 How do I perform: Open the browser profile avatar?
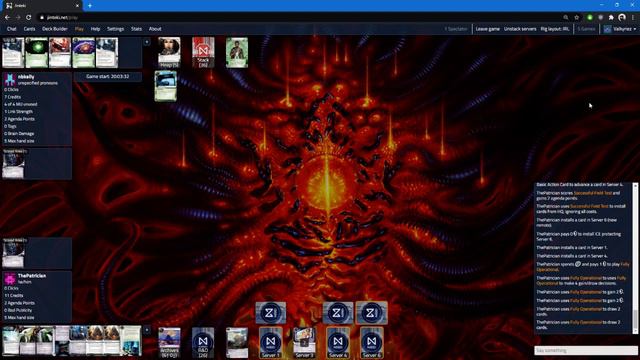click(622, 18)
